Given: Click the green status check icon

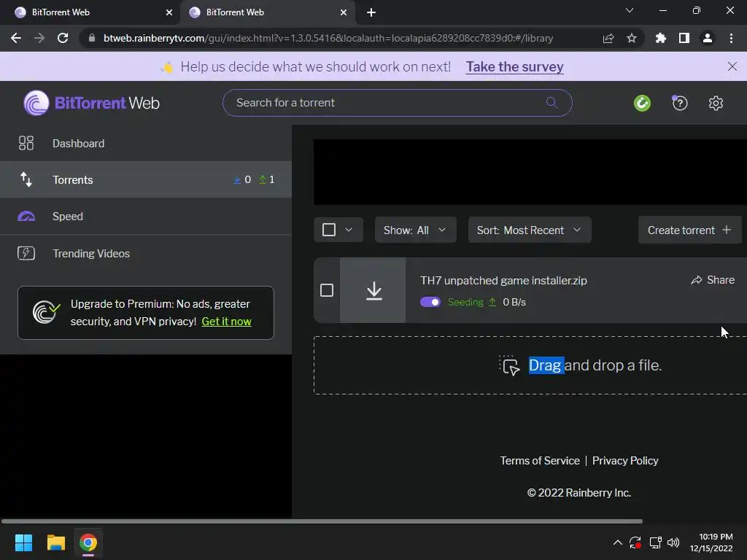Looking at the screenshot, I should click(642, 103).
